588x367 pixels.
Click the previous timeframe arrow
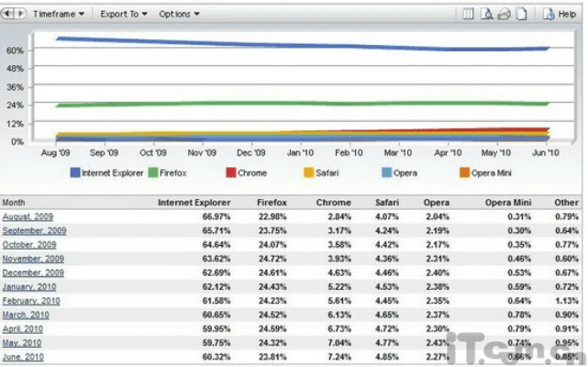click(9, 15)
